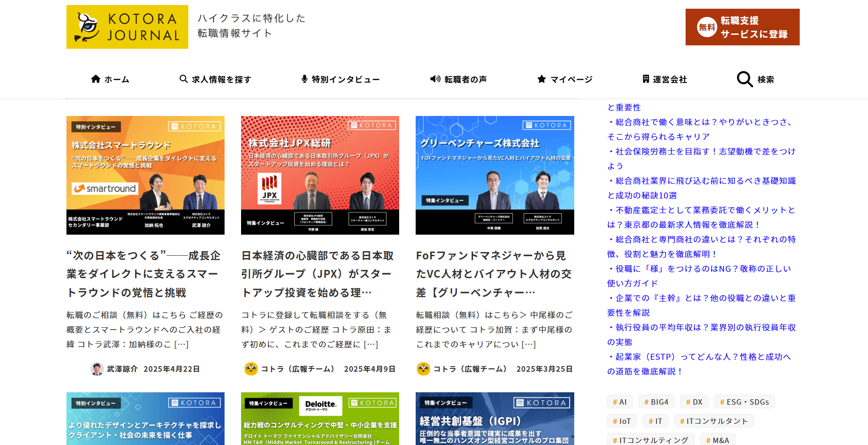Open the より優れたデザイン interview thumbnail
Screen dimensions: 868x445
pos(145,418)
